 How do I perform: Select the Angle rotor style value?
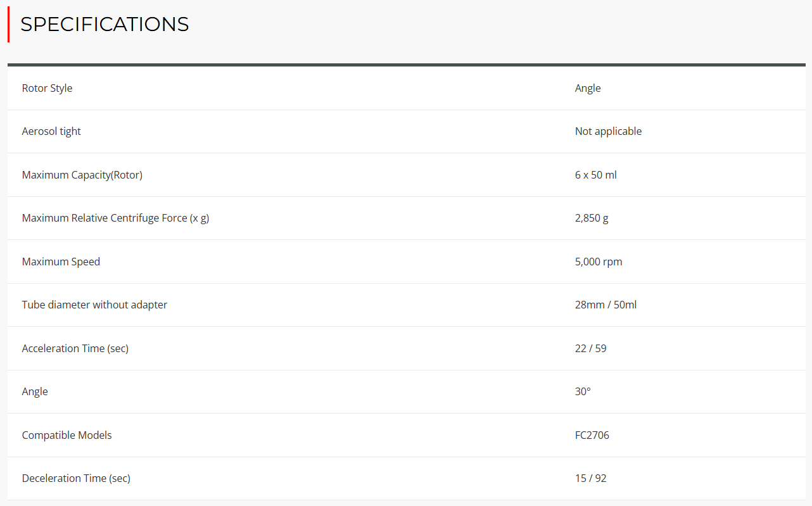[x=587, y=88]
